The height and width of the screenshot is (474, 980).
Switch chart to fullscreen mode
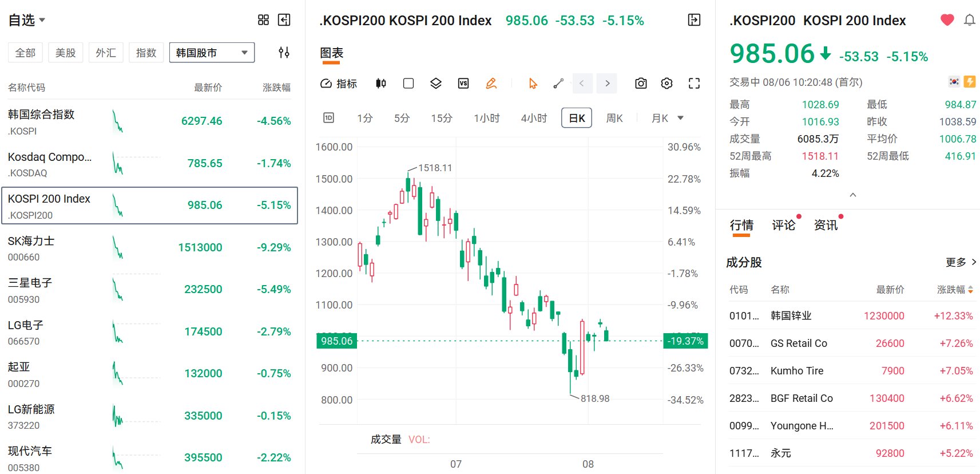pyautogui.click(x=694, y=84)
